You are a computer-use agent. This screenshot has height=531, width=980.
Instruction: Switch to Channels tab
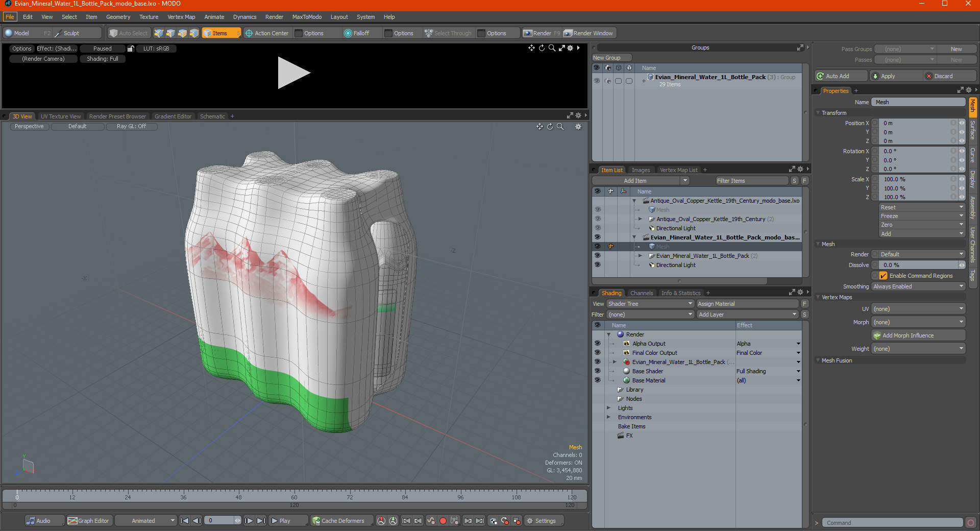(642, 293)
